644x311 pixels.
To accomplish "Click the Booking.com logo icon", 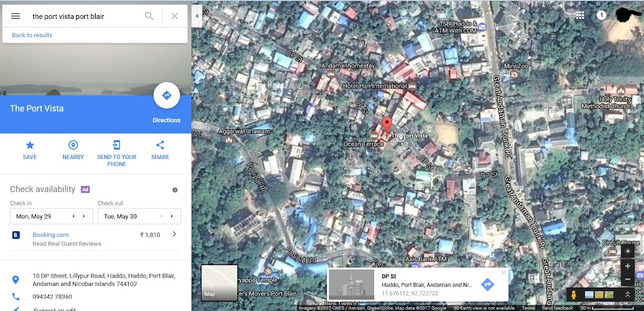I will [x=16, y=235].
